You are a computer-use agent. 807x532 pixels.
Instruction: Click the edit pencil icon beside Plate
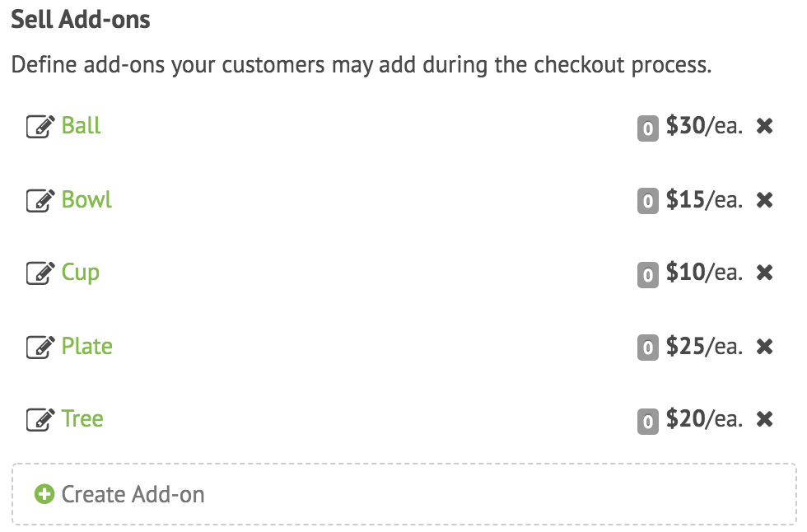pyautogui.click(x=40, y=348)
